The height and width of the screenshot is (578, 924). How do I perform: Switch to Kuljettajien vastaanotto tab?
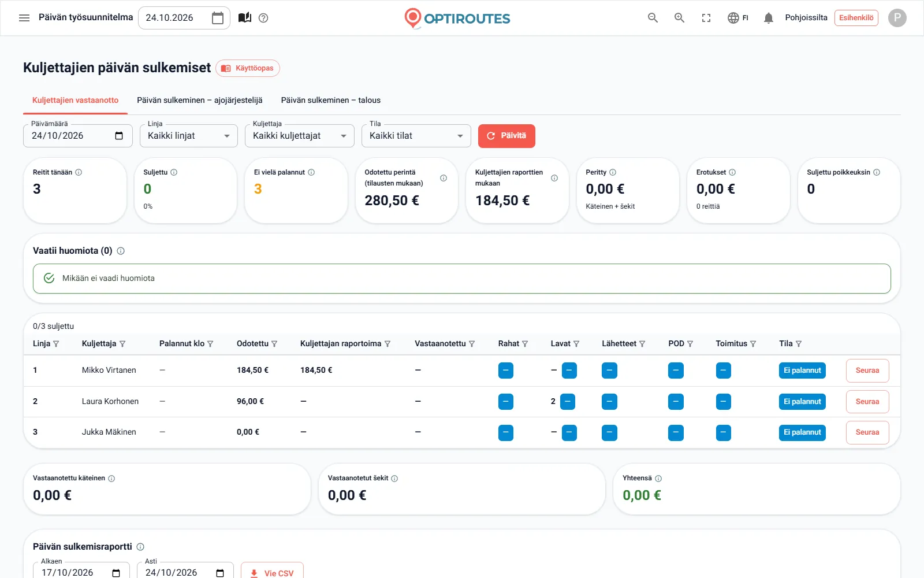[x=75, y=101]
